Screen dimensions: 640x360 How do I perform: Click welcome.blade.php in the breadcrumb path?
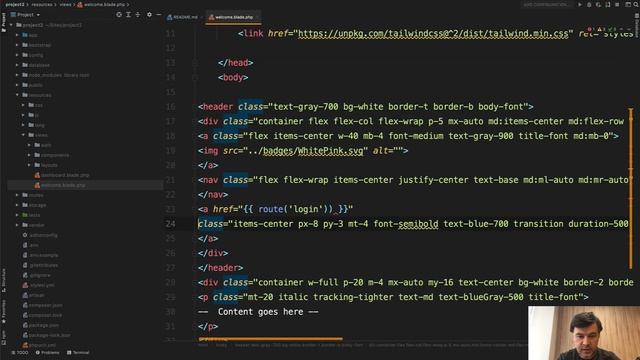click(101, 4)
